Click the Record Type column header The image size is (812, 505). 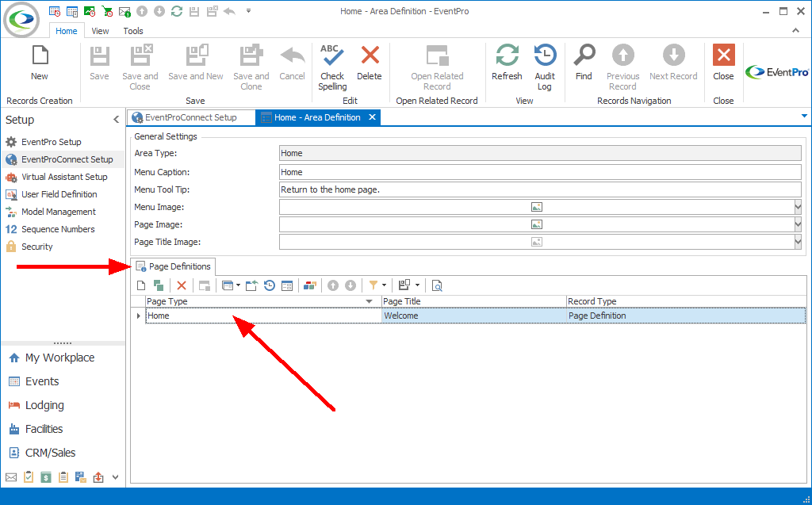(x=686, y=301)
